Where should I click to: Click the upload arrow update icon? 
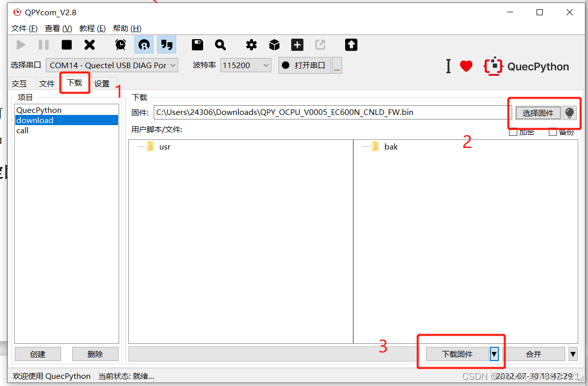(351, 45)
